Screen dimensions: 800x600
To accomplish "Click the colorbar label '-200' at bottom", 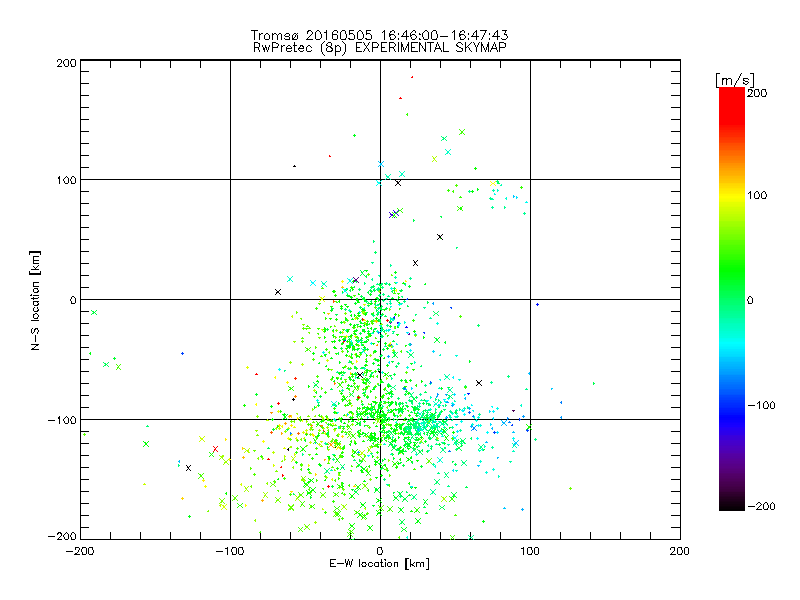I will pos(761,506).
